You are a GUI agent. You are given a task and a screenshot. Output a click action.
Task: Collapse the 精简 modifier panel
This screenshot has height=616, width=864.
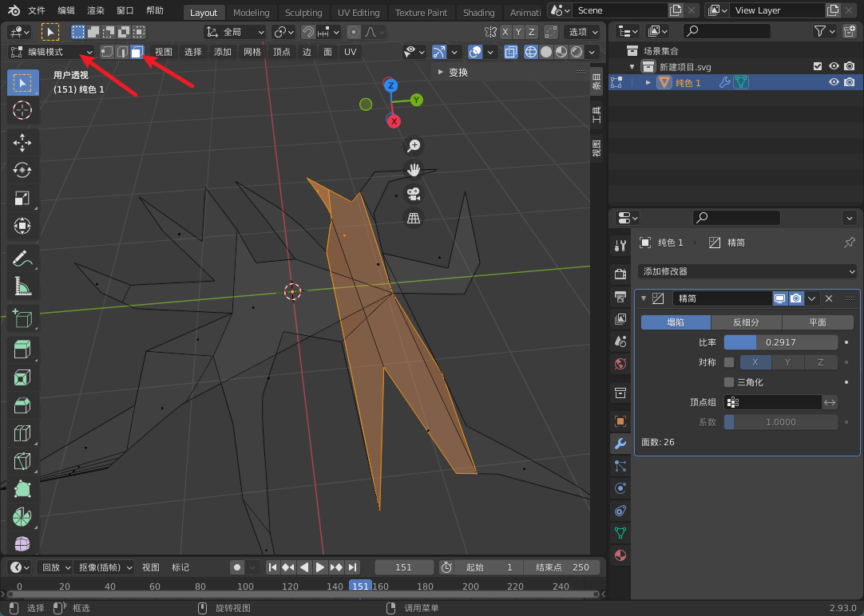pos(643,298)
